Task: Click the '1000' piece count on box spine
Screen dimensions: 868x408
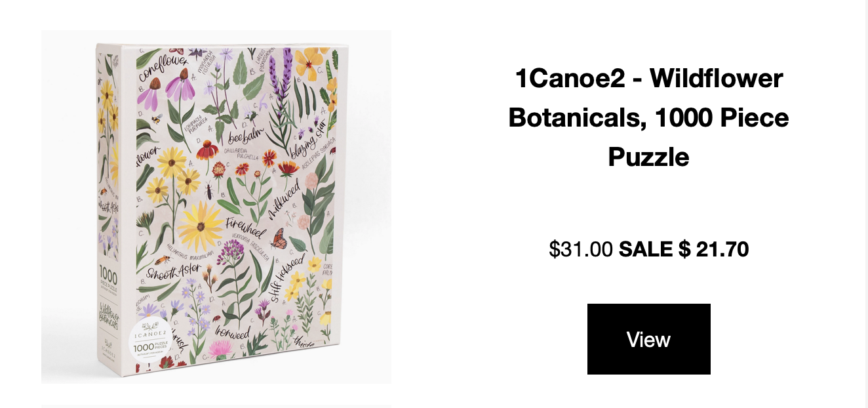Action: (x=108, y=273)
